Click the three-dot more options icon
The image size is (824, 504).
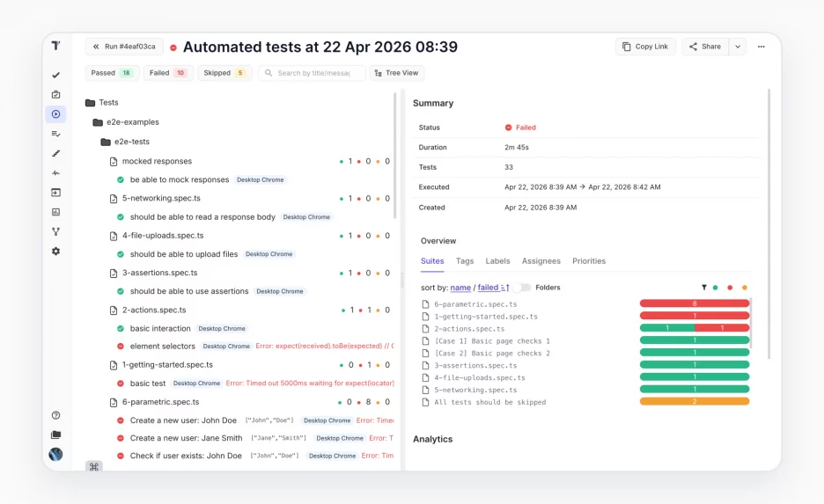(x=761, y=47)
